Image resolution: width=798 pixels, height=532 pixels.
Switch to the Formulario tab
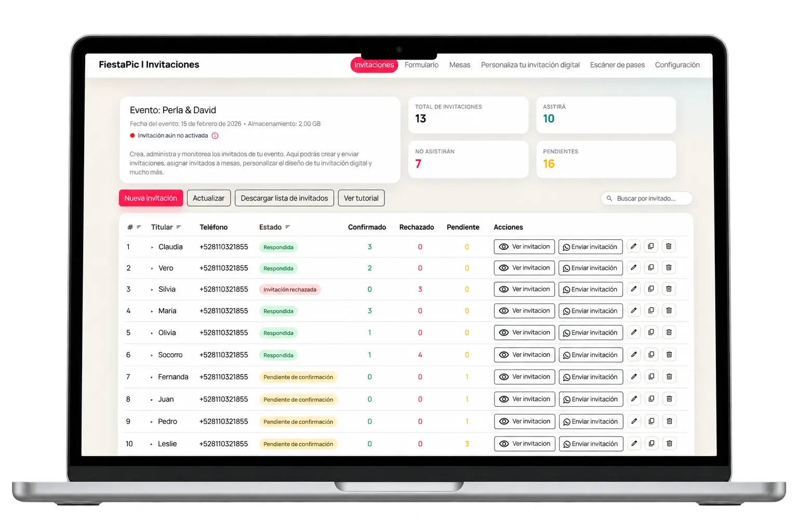click(421, 65)
